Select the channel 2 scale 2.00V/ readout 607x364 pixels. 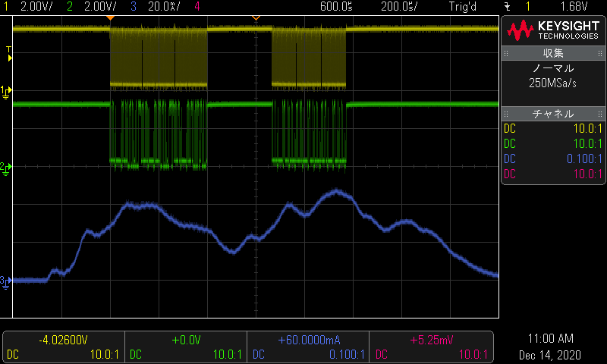coord(100,6)
